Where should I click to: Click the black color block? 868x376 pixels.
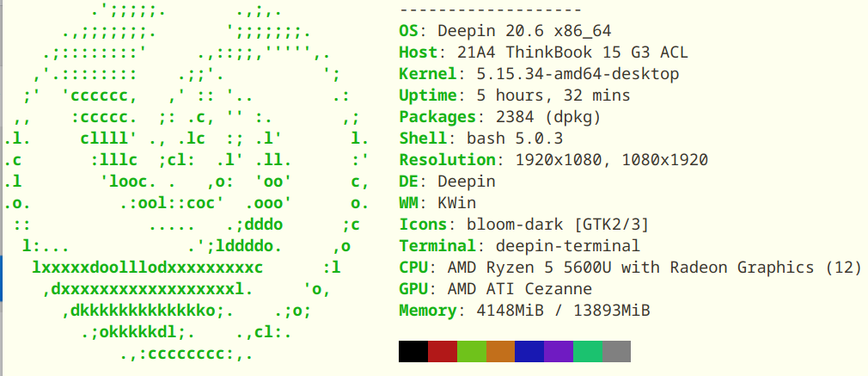coord(413,352)
